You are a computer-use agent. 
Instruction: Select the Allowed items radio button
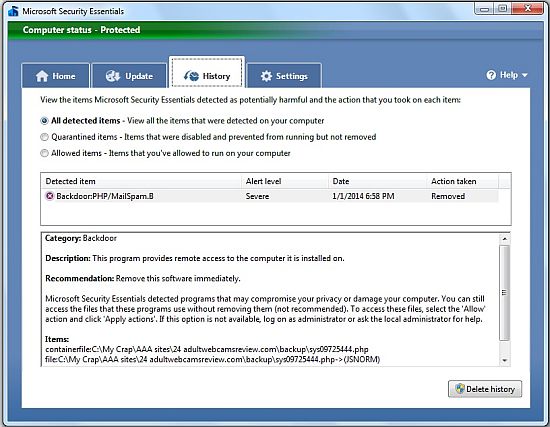click(x=44, y=153)
